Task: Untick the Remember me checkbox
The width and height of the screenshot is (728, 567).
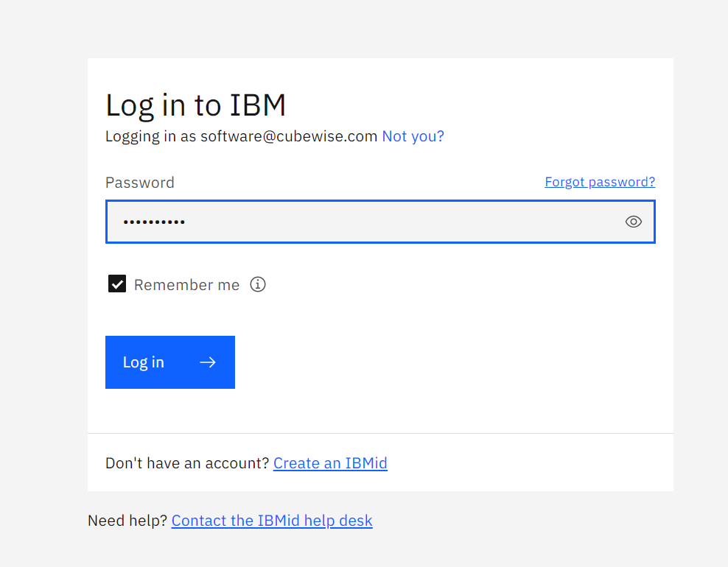Action: (x=117, y=284)
